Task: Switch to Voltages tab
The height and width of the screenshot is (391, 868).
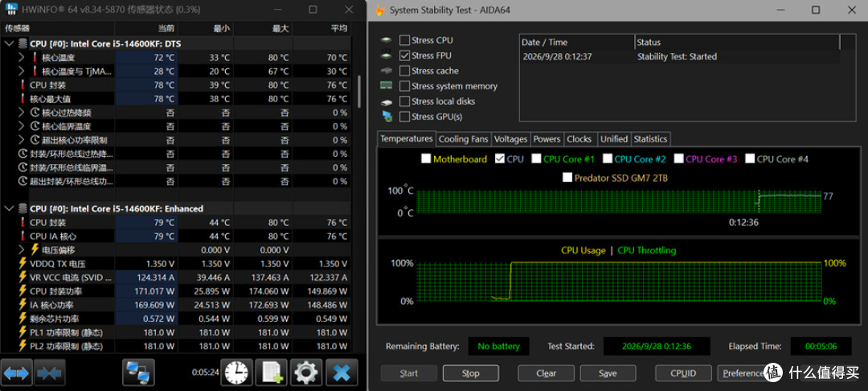Action: pos(510,139)
